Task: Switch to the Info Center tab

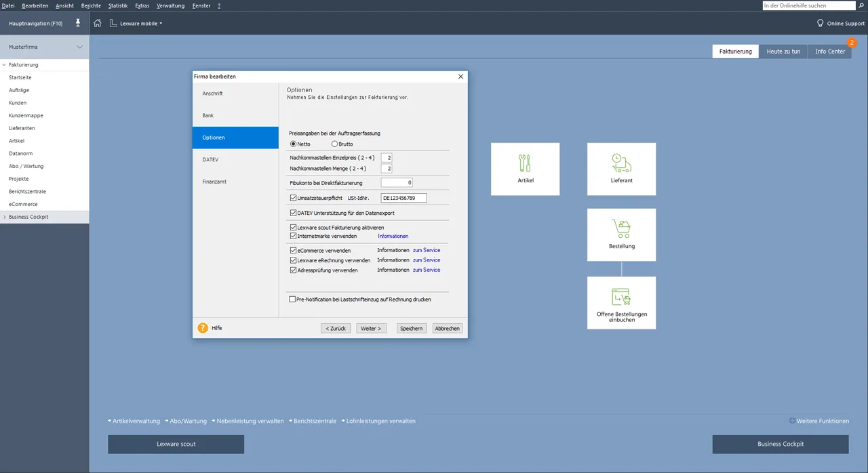Action: pos(830,52)
